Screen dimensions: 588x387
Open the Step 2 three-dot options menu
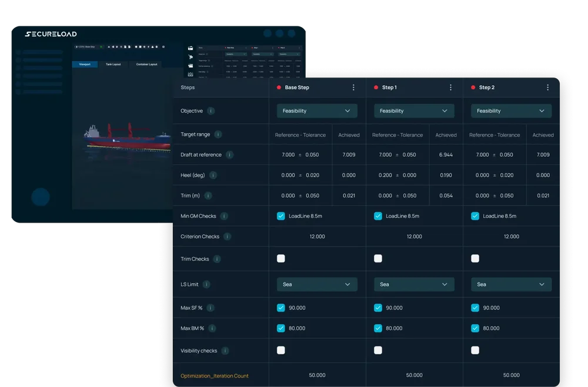(547, 88)
